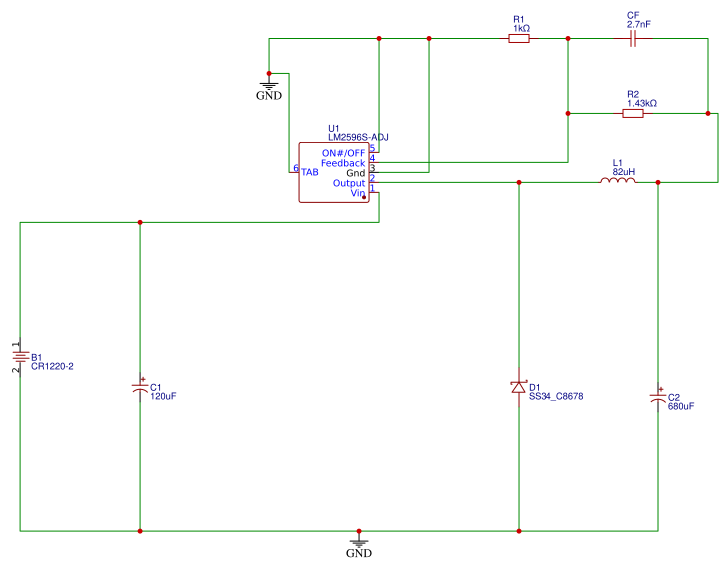Click the L1 inductor coil symbol
Image resolution: width=728 pixels, height=570 pixels.
tap(617, 180)
